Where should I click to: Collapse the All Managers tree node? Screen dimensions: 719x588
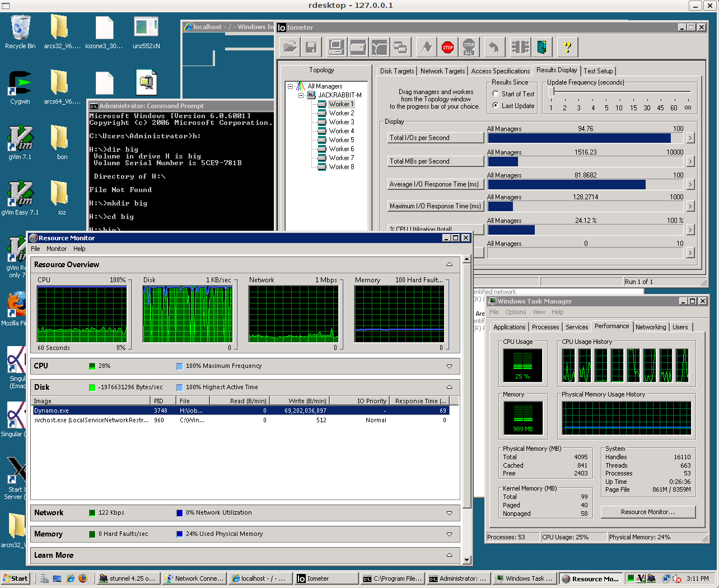pos(290,86)
